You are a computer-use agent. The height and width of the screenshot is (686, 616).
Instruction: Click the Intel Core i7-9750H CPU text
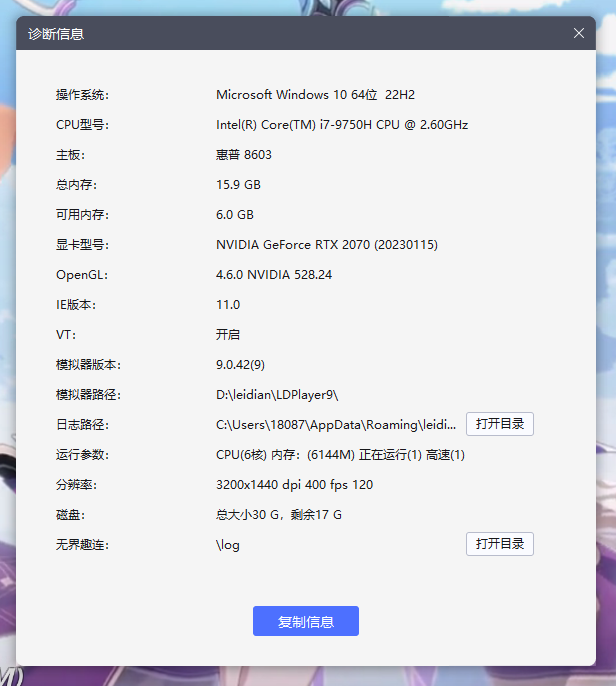click(342, 125)
